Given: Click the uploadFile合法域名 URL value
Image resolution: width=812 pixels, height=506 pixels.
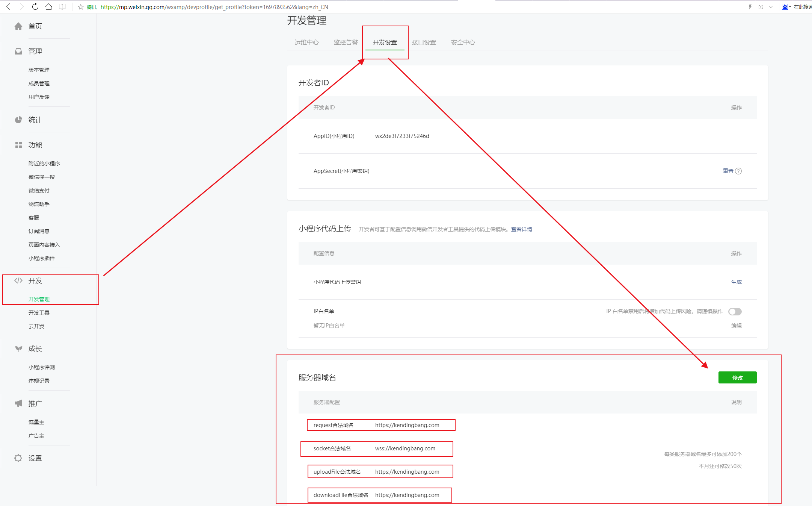Looking at the screenshot, I should [407, 472].
